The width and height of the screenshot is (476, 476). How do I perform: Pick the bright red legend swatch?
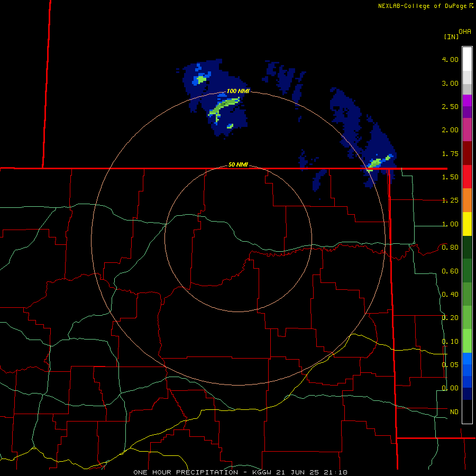[467, 177]
